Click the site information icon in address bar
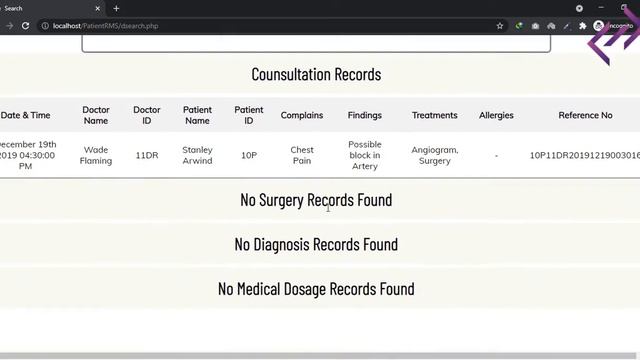 (x=45, y=26)
